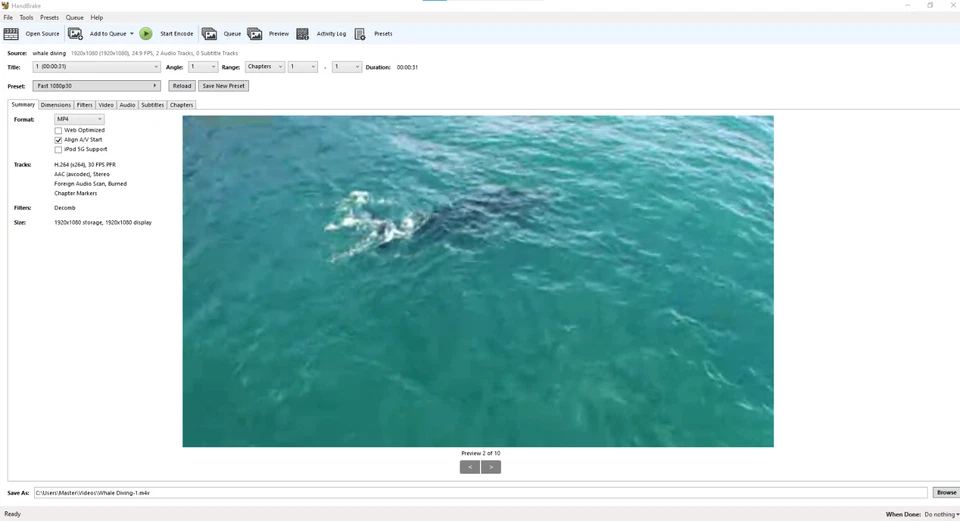Screen dimensions: 960x521
Task: Open the Presets menu
Action: pos(50,18)
